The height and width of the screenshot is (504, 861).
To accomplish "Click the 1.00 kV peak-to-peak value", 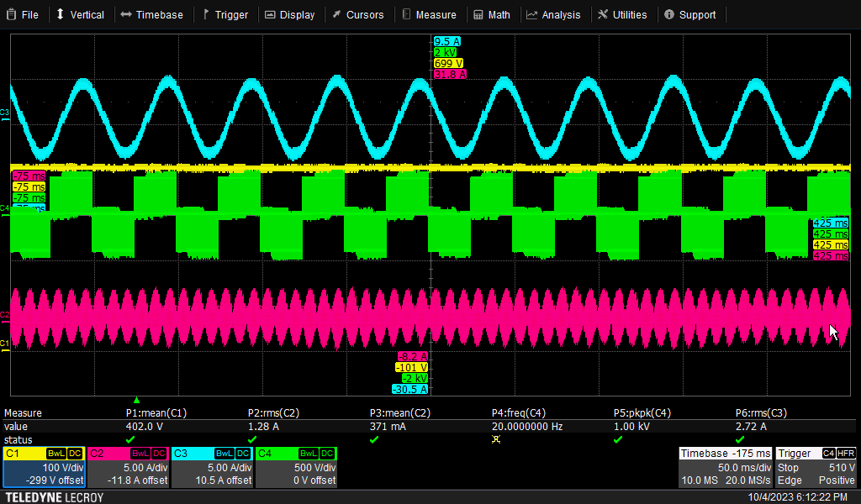I will click(x=632, y=426).
